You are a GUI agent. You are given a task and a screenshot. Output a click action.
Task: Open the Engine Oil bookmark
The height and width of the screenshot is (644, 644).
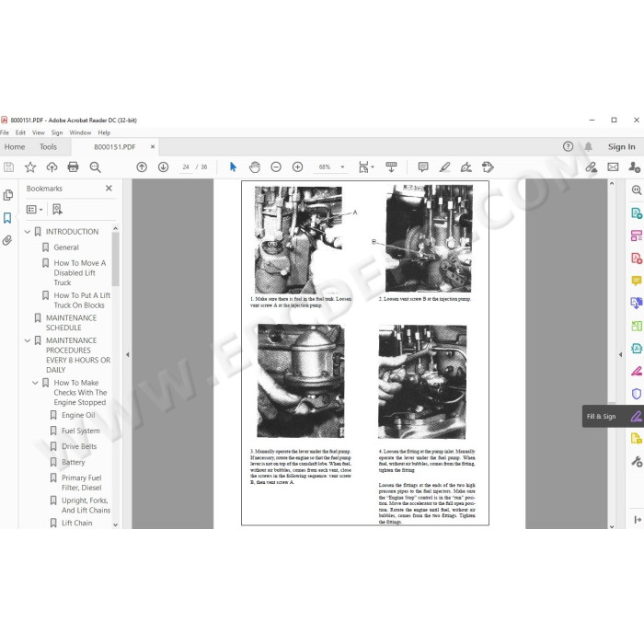pos(78,415)
